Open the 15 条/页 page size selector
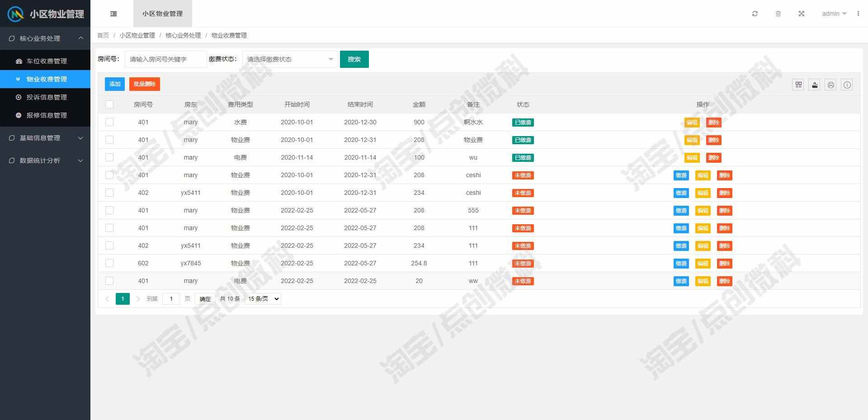Screen dimensions: 868x420 pyautogui.click(x=263, y=299)
